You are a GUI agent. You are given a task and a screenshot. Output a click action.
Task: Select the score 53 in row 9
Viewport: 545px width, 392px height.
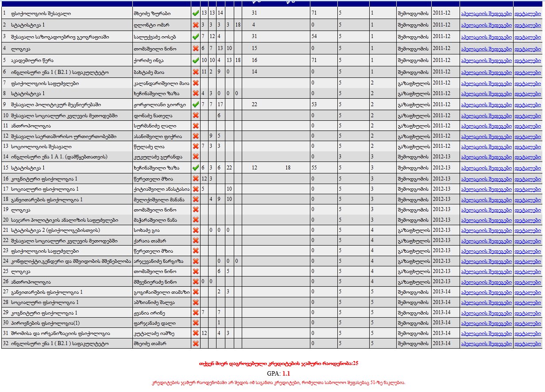(x=314, y=105)
